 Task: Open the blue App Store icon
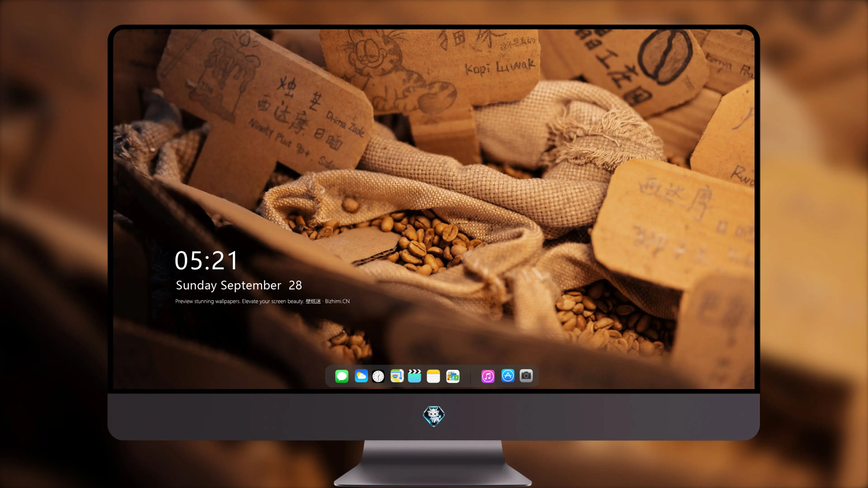508,375
